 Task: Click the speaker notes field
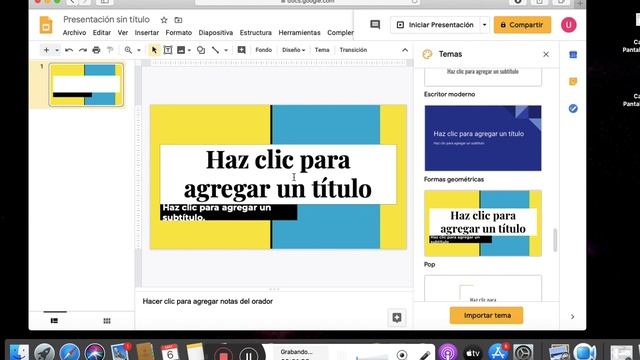point(274,302)
